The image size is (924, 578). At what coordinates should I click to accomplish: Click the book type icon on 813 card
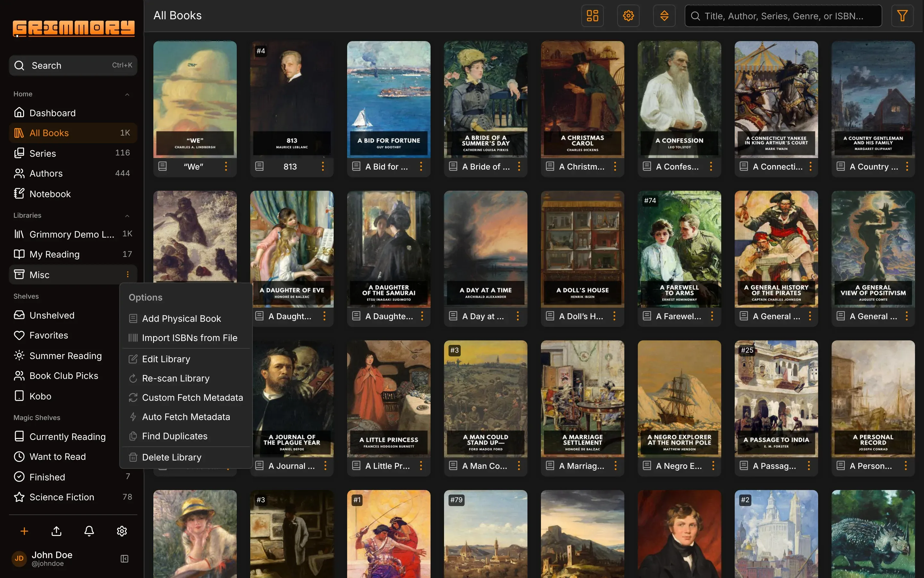pos(259,166)
